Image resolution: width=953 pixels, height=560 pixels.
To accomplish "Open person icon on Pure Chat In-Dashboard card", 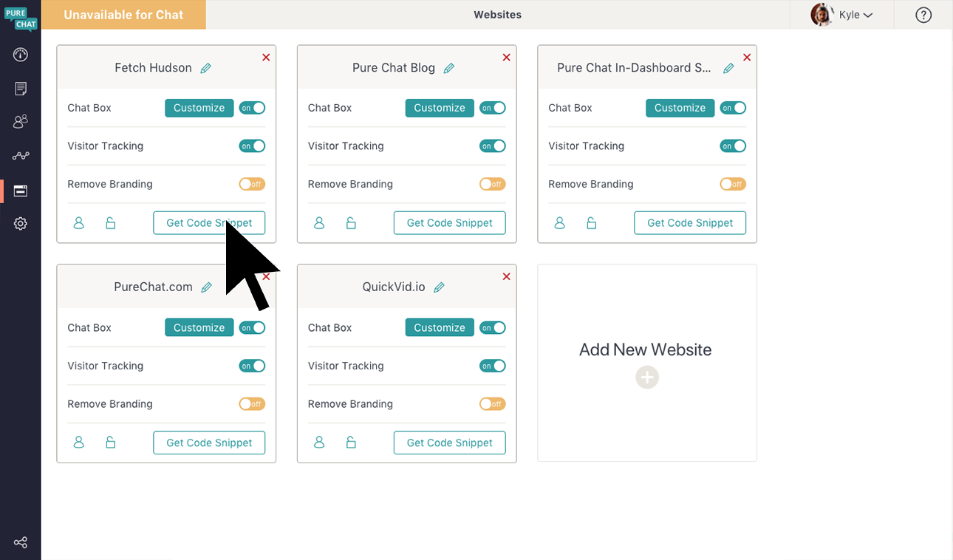I will [560, 222].
